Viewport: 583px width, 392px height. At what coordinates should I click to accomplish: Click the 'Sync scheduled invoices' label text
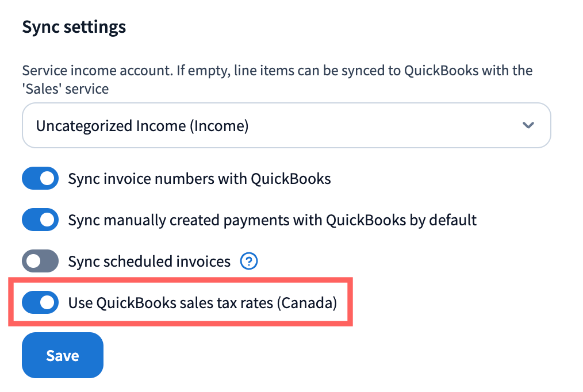click(x=149, y=262)
